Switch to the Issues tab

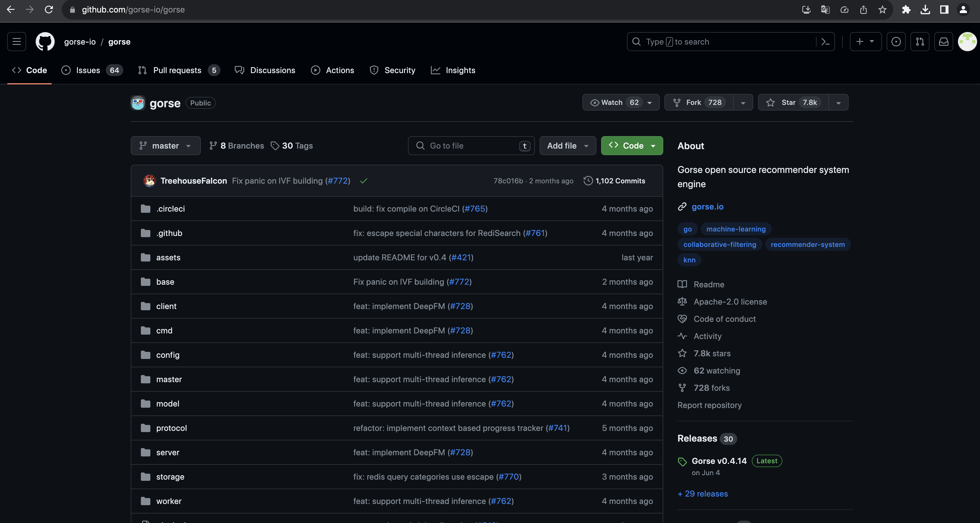point(92,70)
